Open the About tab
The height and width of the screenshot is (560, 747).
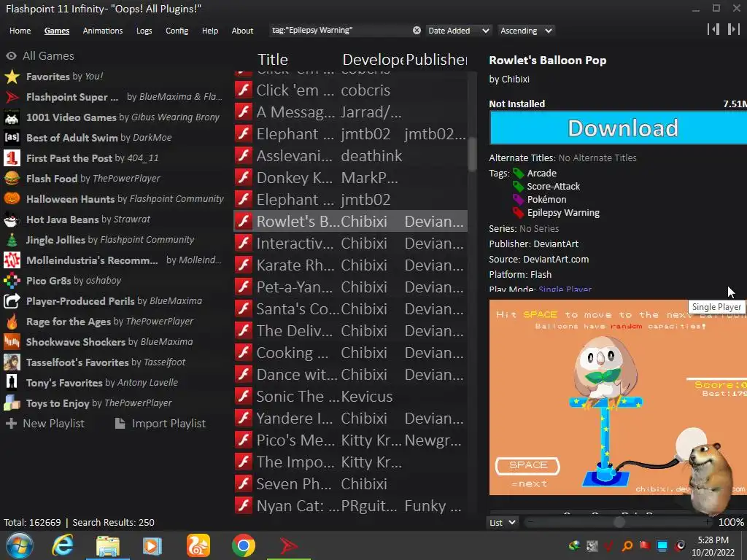(242, 31)
